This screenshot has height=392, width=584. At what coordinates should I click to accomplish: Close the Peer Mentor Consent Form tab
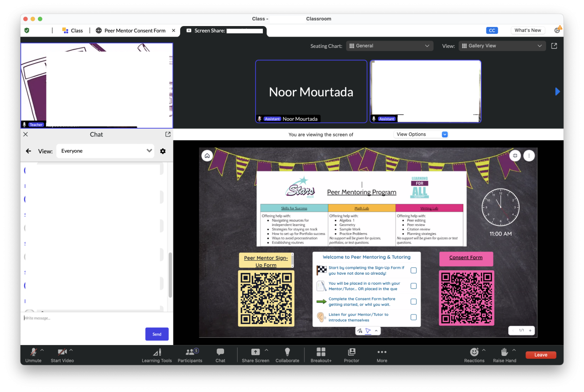pos(173,31)
